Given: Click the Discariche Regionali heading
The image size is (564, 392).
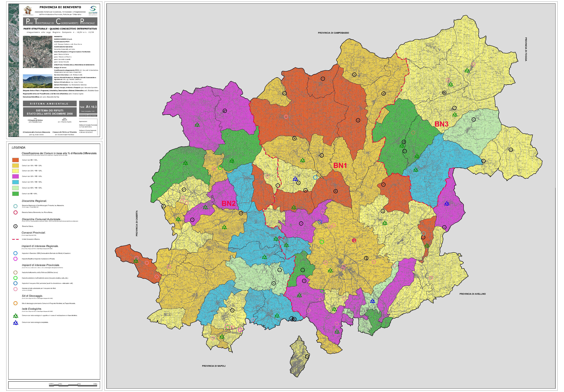Looking at the screenshot, I should click(x=34, y=201).
